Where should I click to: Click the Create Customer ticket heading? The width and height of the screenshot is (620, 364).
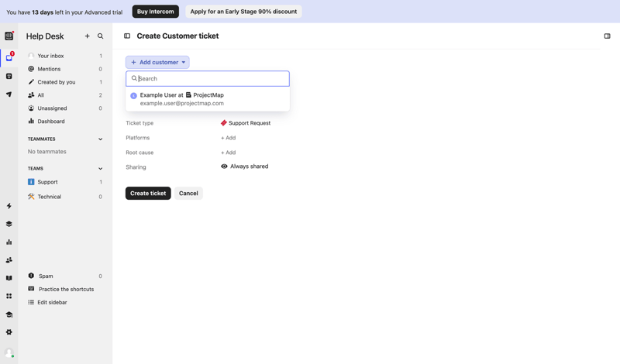click(177, 36)
